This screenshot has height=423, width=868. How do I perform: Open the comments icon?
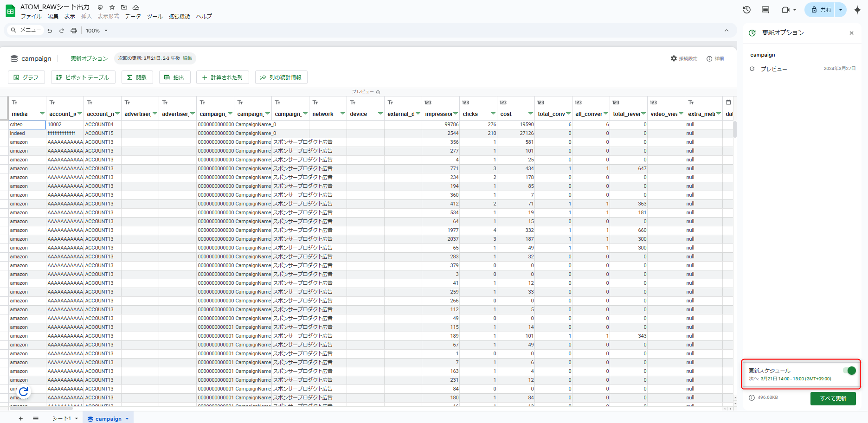point(765,10)
